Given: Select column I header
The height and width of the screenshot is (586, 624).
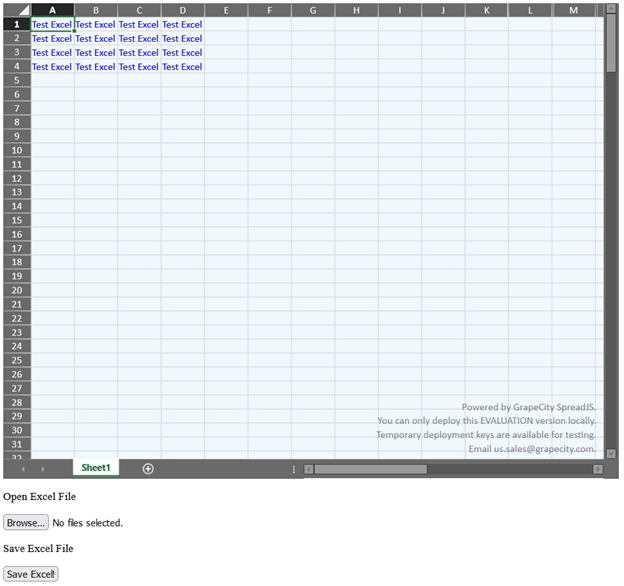Looking at the screenshot, I should pos(400,10).
